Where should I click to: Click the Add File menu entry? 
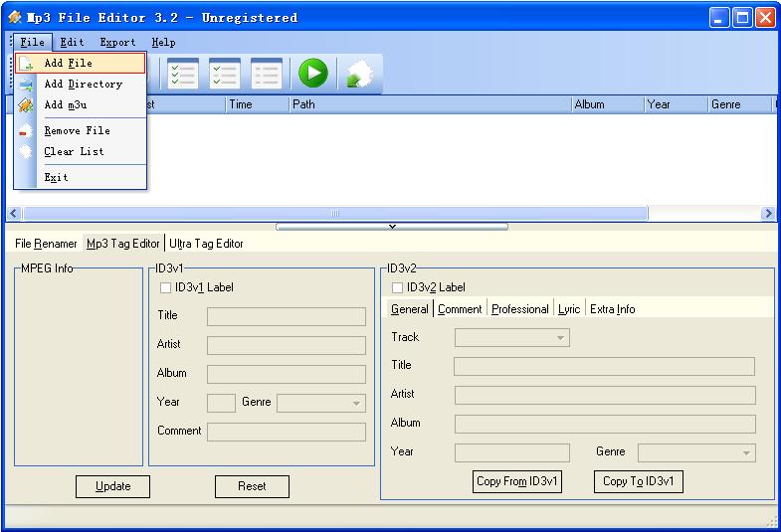tap(68, 63)
